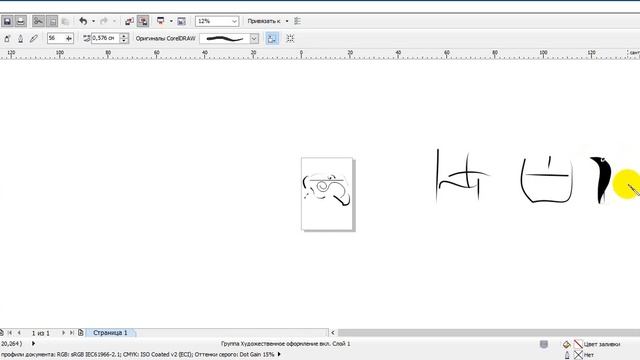Screen dimensions: 640x360
Task: Click the brushstroke preview sample
Action: [224, 38]
